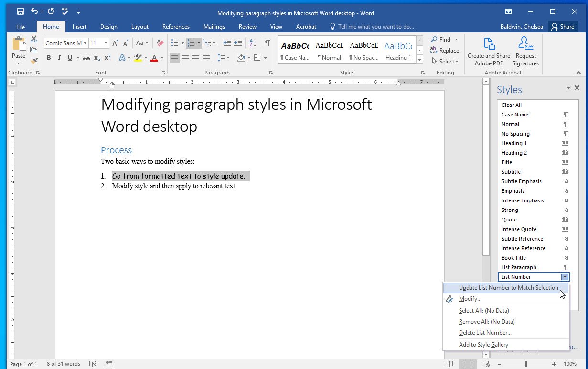Shrink font size with the smaller A icon
The width and height of the screenshot is (588, 369).
(125, 43)
